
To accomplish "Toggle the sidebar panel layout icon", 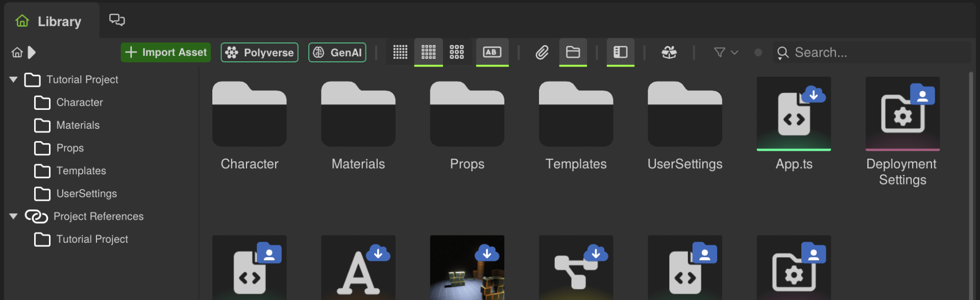I will [x=620, y=52].
